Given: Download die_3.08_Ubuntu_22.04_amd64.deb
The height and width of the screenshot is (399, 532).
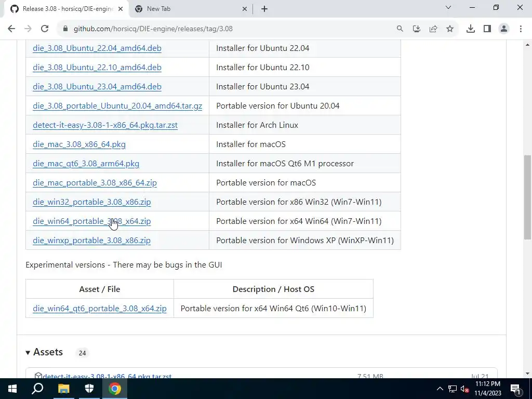Looking at the screenshot, I should coord(97,48).
